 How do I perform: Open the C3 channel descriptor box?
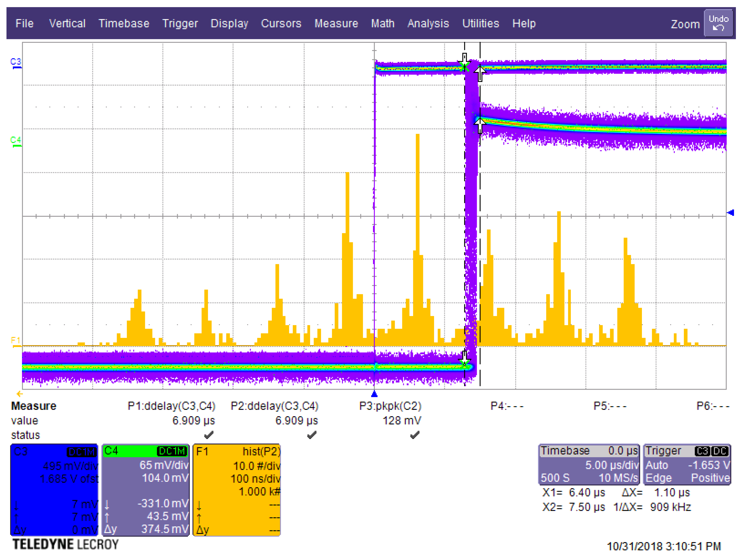point(54,490)
